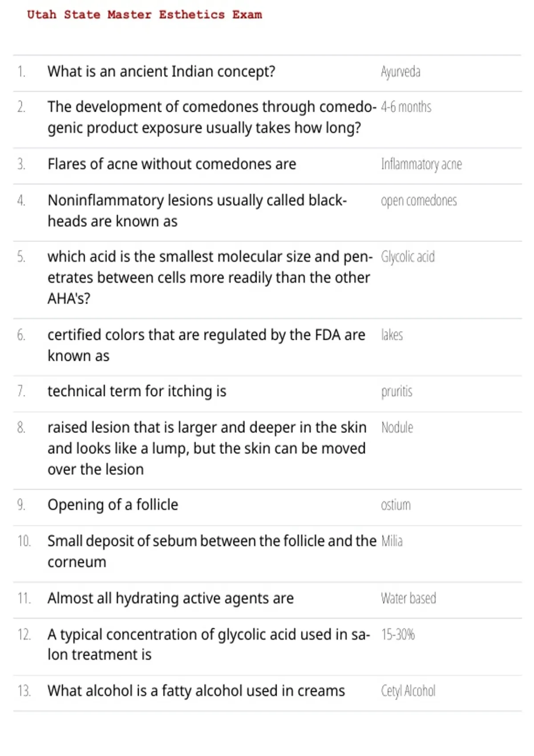Click the Utah State Master Esthetics Exam title
The height and width of the screenshot is (756, 534).
pyautogui.click(x=145, y=15)
